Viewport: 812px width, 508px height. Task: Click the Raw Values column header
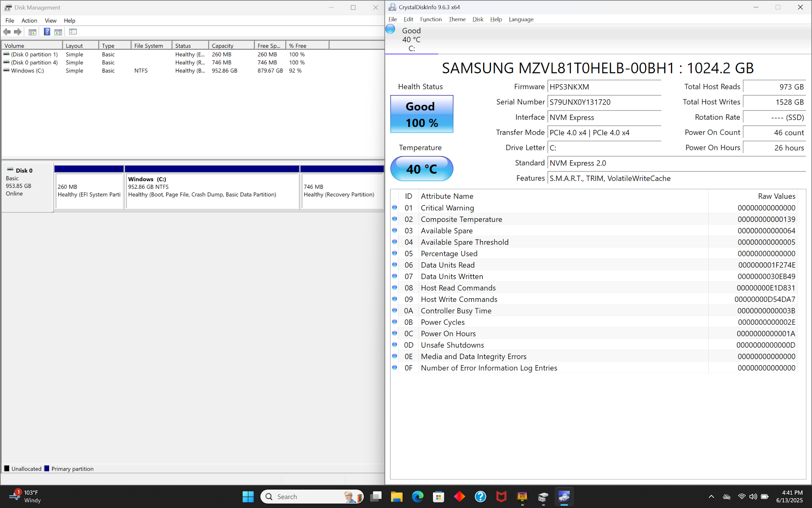pos(753,196)
